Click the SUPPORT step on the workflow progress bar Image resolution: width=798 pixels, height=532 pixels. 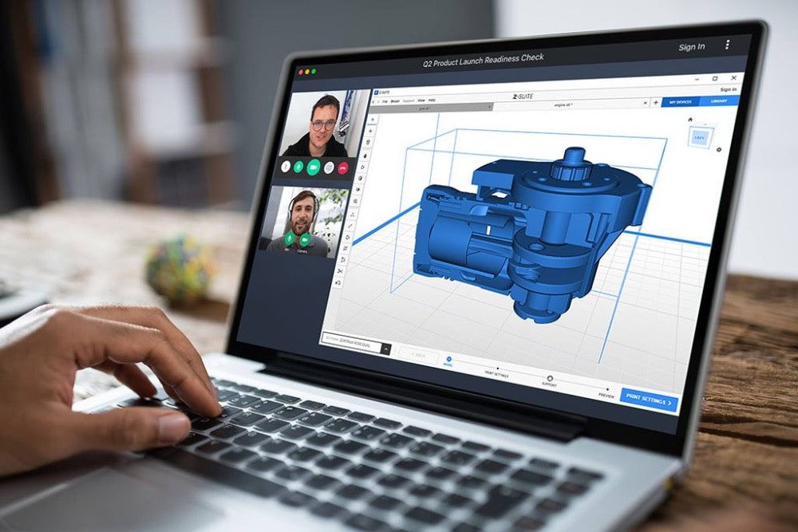(550, 379)
